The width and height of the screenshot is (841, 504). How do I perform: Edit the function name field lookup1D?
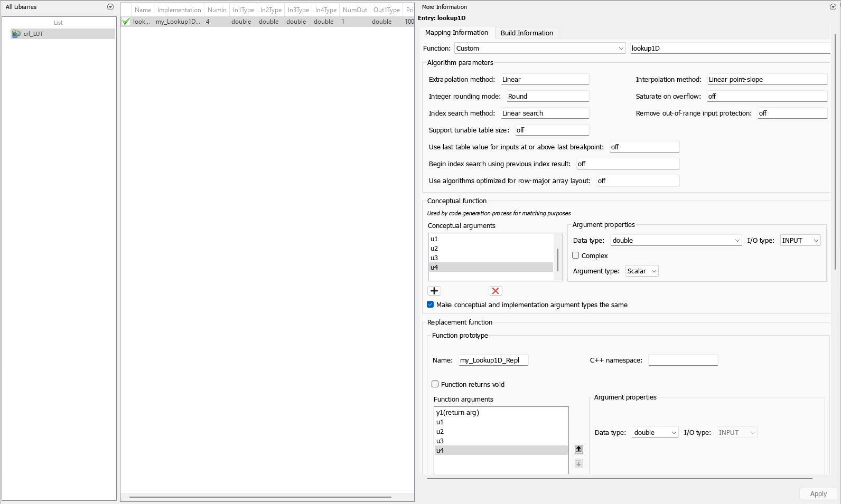point(730,48)
